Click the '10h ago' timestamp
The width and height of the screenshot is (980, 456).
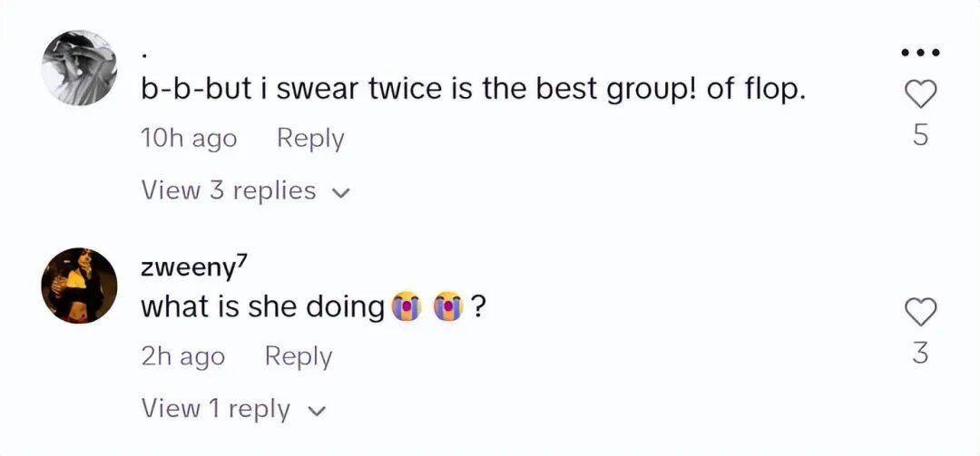click(x=189, y=139)
